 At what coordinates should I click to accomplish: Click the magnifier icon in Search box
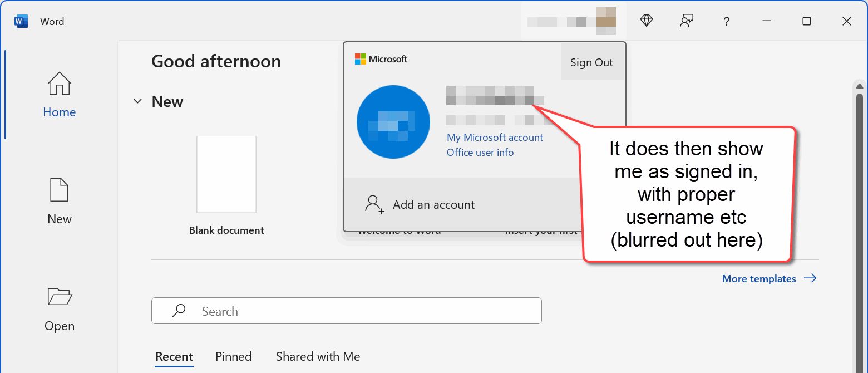(x=179, y=311)
